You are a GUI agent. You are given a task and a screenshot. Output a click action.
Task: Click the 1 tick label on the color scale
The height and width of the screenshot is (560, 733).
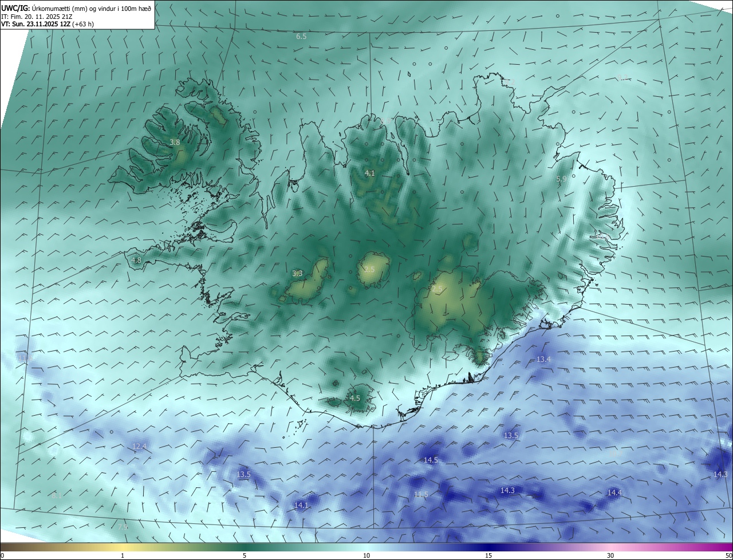123,555
